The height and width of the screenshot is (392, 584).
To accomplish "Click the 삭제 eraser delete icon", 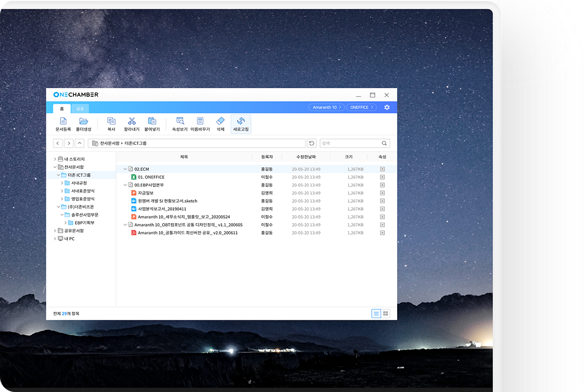I will (x=221, y=121).
